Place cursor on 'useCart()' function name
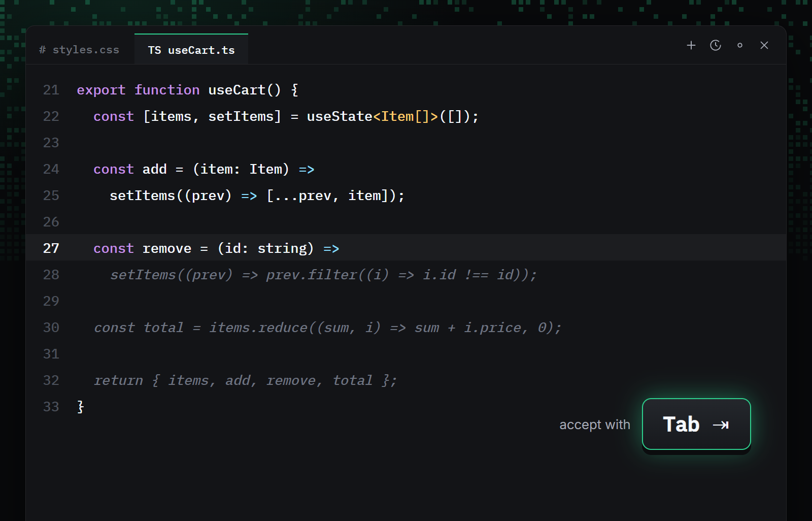 click(x=244, y=90)
